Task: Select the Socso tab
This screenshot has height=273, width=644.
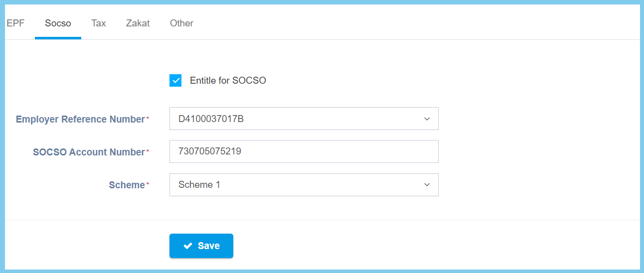Action: (58, 23)
